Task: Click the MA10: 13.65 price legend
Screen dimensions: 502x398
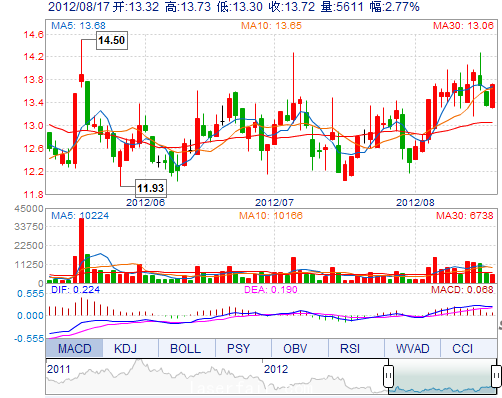Action: [271, 26]
